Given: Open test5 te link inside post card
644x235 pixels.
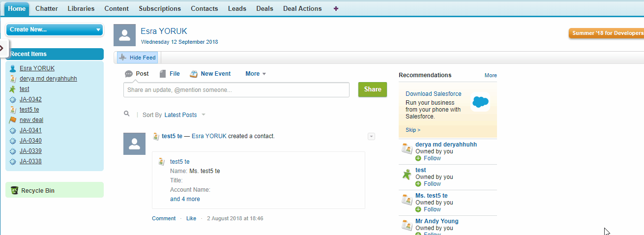Looking at the screenshot, I should coord(180,162).
